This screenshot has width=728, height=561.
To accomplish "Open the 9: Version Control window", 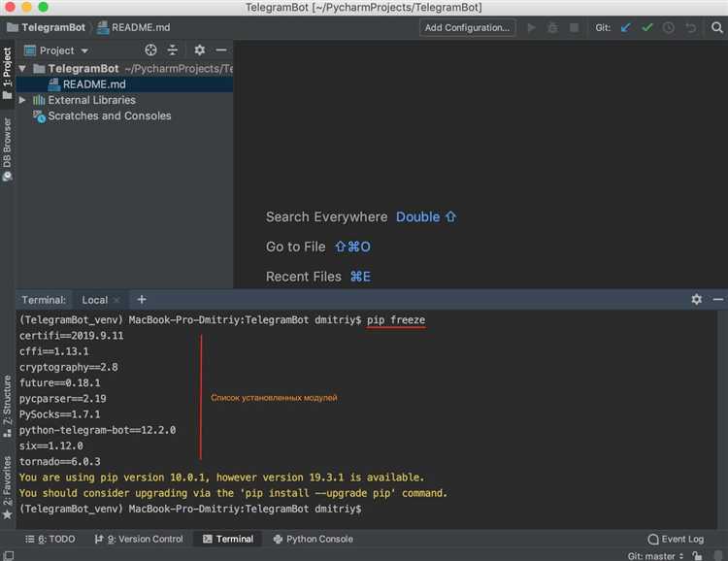I will click(139, 540).
